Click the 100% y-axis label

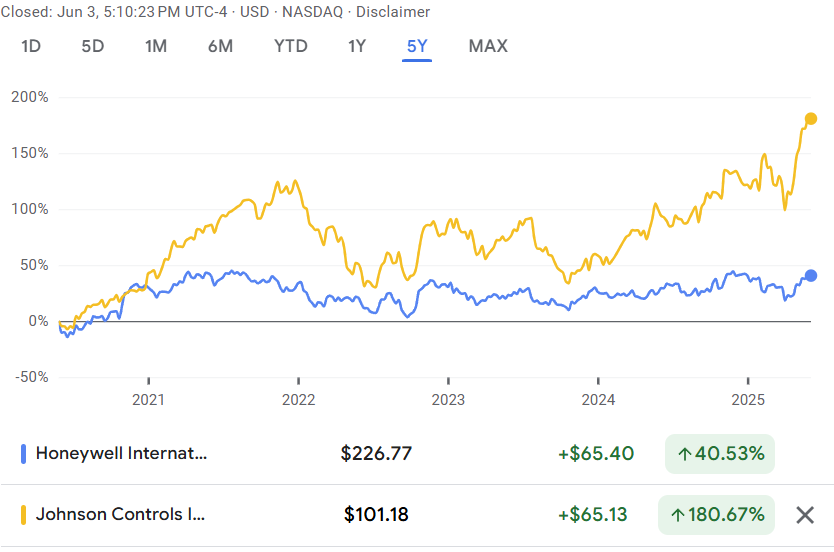(30, 209)
